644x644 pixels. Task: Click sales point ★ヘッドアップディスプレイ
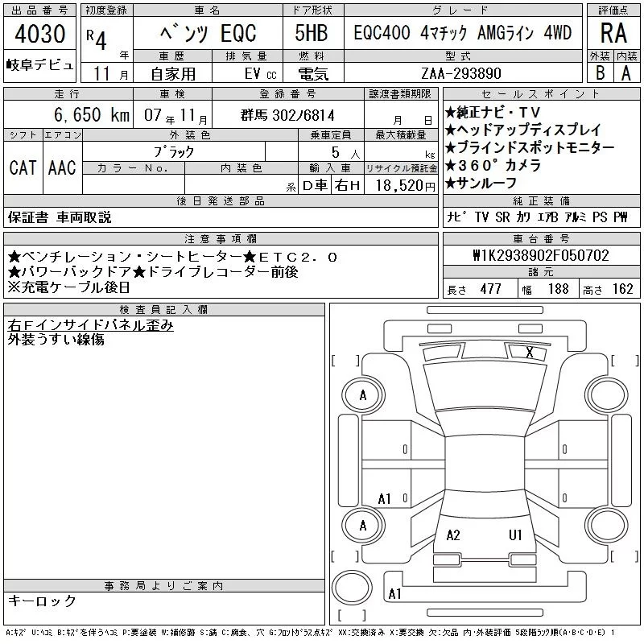tap(522, 130)
